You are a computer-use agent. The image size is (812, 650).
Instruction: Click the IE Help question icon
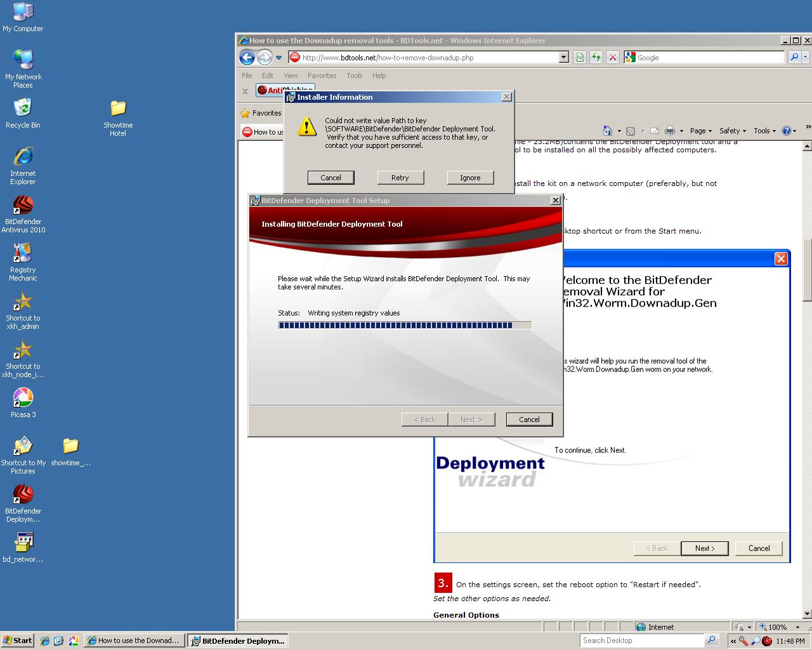pyautogui.click(x=787, y=131)
